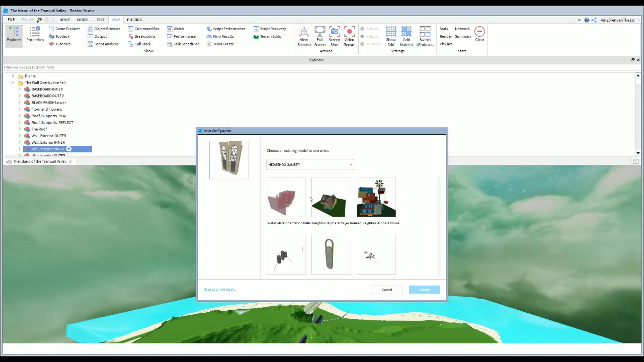Click the Save as a new asset link
The width and height of the screenshot is (644, 362).
point(220,289)
